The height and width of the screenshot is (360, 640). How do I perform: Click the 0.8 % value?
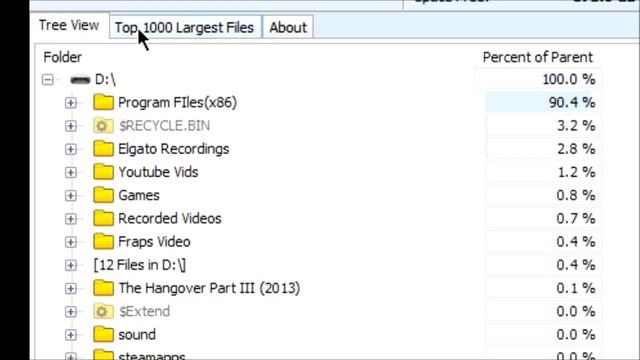[576, 196]
